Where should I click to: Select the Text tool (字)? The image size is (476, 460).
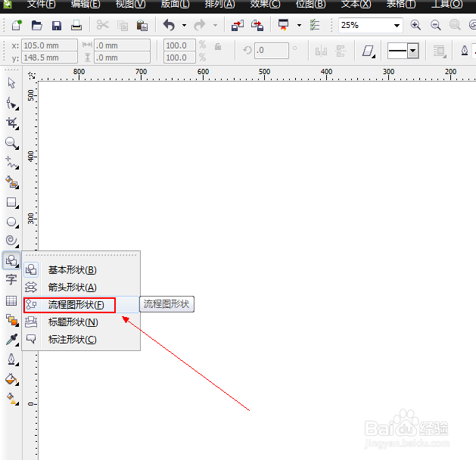click(x=11, y=279)
